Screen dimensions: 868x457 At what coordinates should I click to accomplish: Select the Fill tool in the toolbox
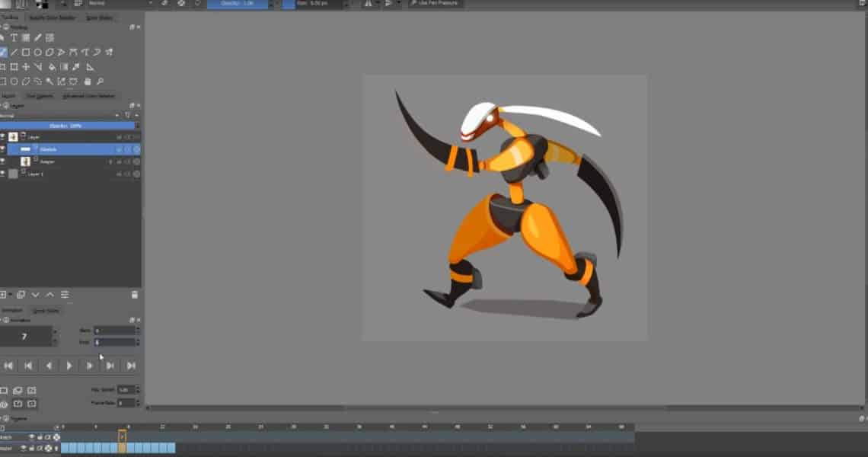tap(51, 66)
